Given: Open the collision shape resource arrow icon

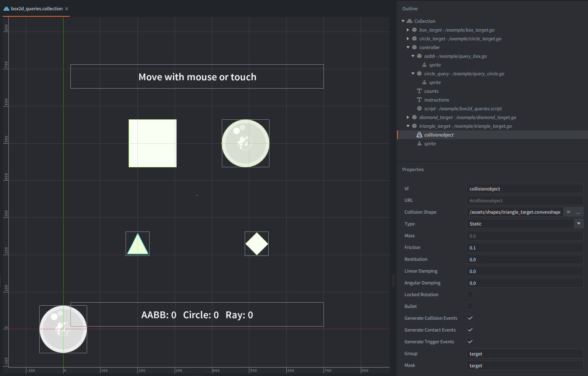Looking at the screenshot, I should (568, 212).
